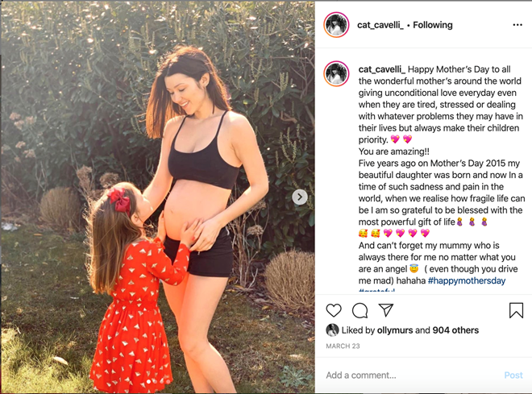Select the carousel dot indicators on the photo
The image size is (532, 394).
(158, 381)
